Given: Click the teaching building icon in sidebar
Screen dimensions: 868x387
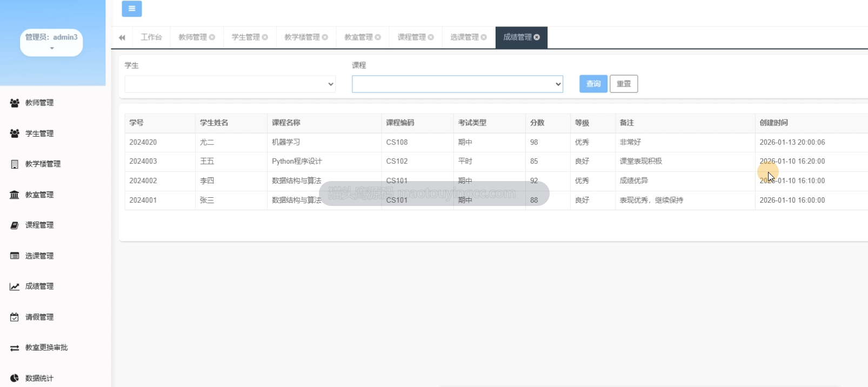Looking at the screenshot, I should [x=15, y=164].
